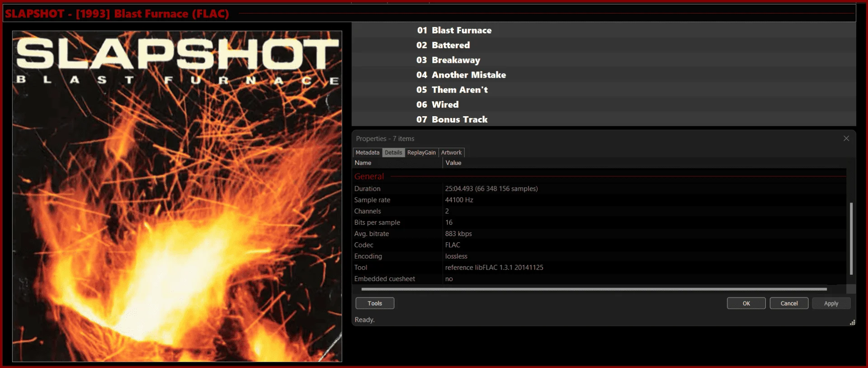This screenshot has height=368, width=868.
Task: Click the resize grip in the dialog corner
Action: [852, 322]
